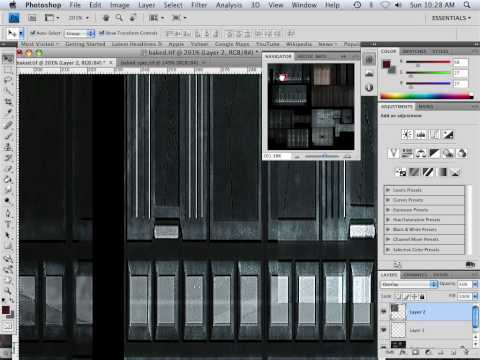This screenshot has width=480, height=360.
Task: Select the Zoom tool in the toolbox
Action: (x=7, y=291)
